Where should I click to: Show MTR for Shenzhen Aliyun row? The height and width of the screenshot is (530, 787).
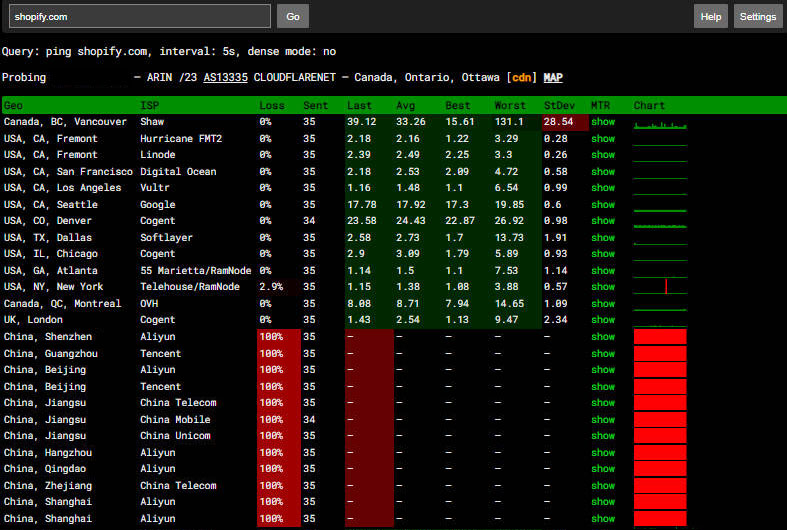[602, 337]
